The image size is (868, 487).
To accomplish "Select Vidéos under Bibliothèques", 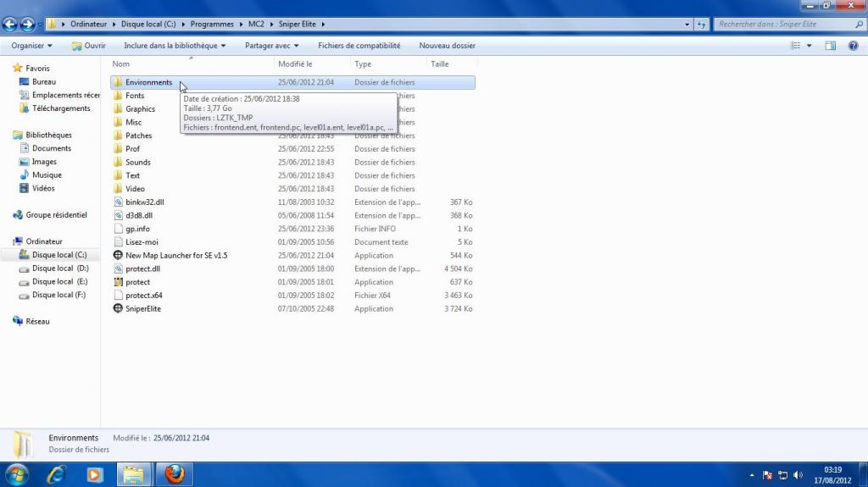I will click(x=43, y=188).
